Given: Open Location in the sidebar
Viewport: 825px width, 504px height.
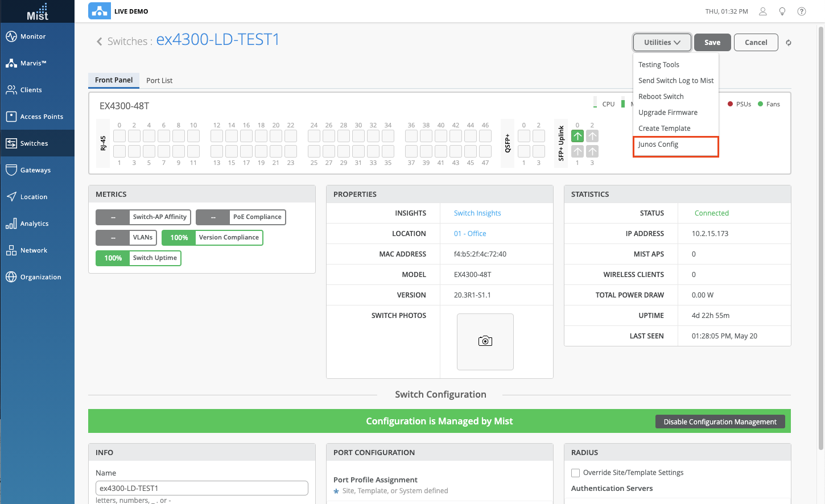Looking at the screenshot, I should (37, 197).
